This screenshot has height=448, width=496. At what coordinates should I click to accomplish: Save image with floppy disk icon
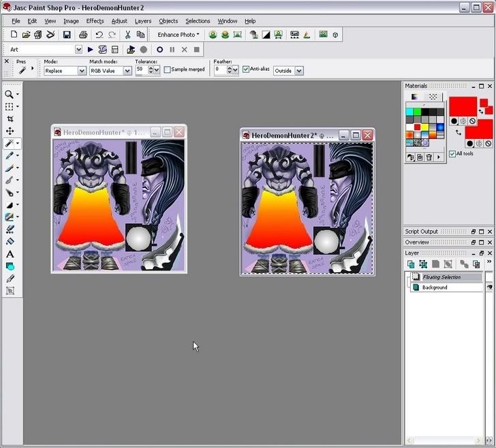(x=67, y=35)
